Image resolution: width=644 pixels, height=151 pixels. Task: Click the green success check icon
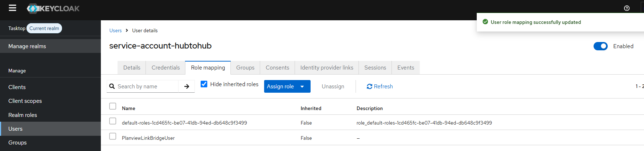click(x=485, y=22)
